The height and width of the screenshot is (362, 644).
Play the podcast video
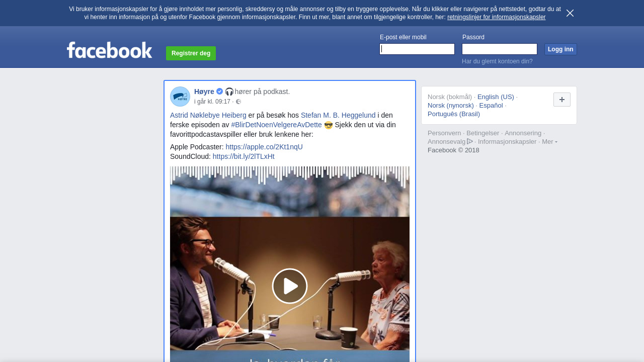290,286
